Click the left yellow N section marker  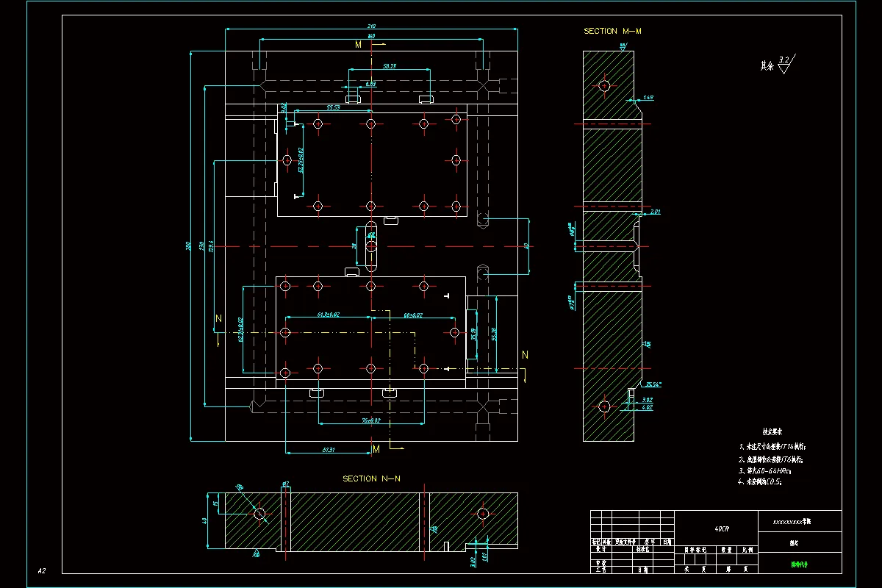(218, 319)
